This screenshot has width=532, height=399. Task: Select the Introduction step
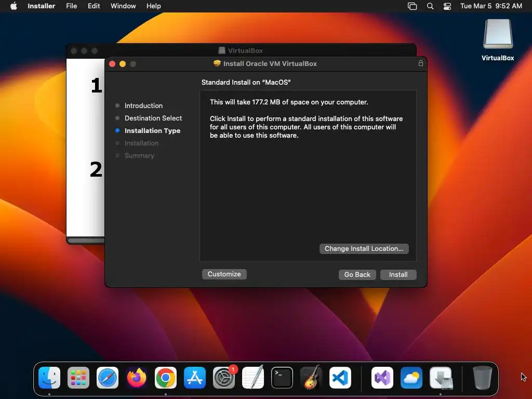tap(143, 105)
